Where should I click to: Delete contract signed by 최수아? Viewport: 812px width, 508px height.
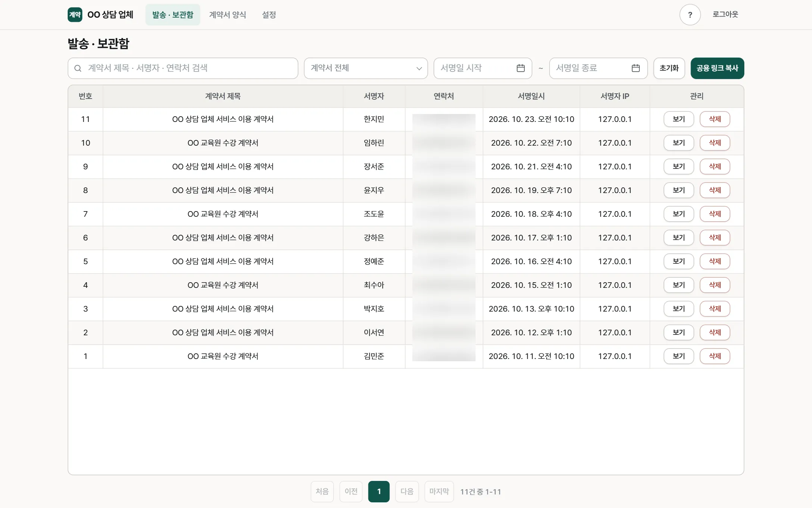click(x=715, y=285)
